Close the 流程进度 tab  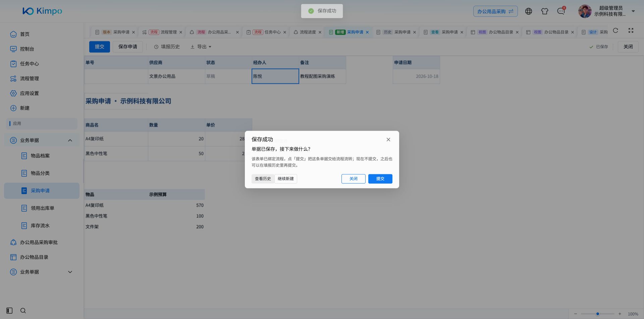point(320,32)
